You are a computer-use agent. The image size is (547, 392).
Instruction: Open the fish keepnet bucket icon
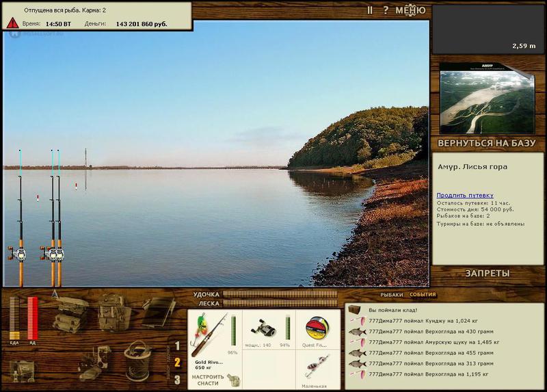(138, 359)
